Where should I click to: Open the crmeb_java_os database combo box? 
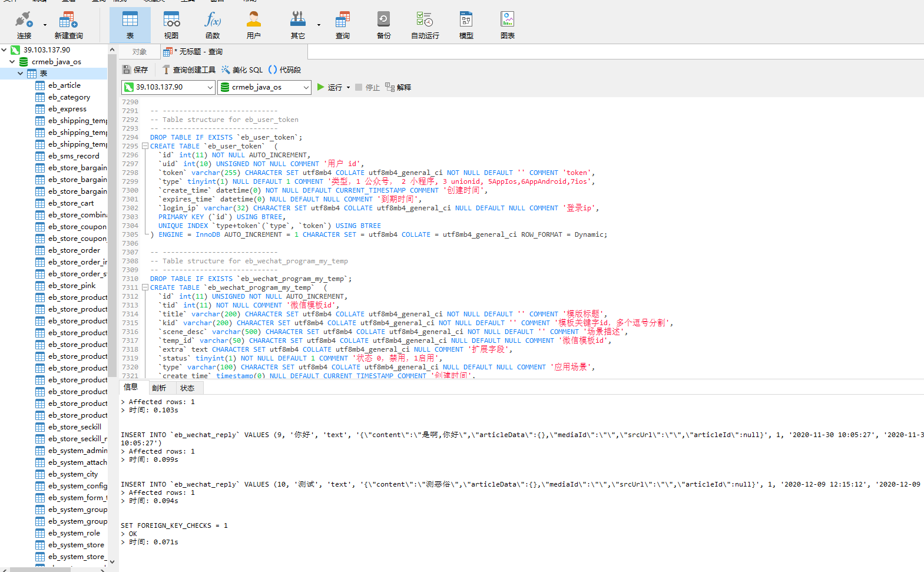pos(264,87)
